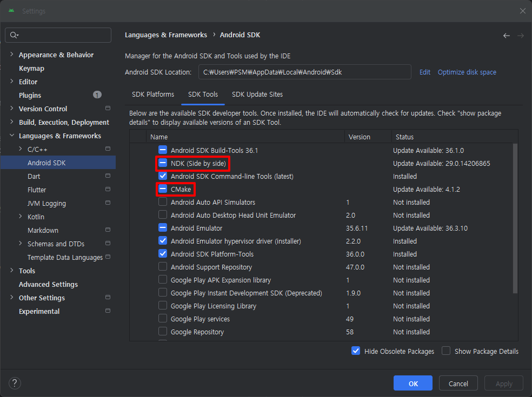Expand the Version Control section
The width and height of the screenshot is (532, 397).
click(x=12, y=109)
